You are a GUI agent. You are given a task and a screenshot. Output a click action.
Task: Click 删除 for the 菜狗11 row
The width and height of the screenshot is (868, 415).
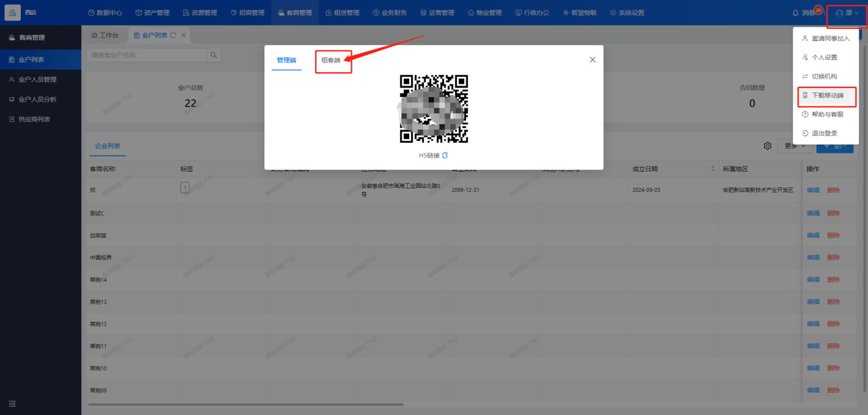(833, 346)
